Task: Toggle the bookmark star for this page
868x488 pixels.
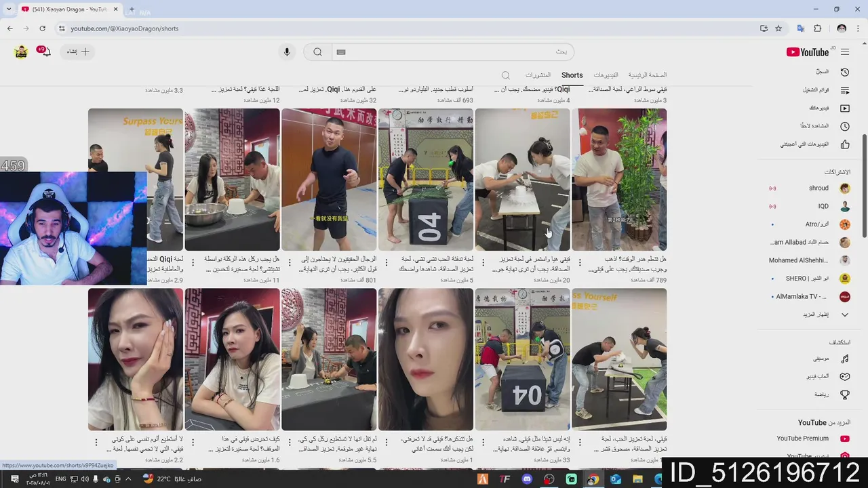Action: 778,28
